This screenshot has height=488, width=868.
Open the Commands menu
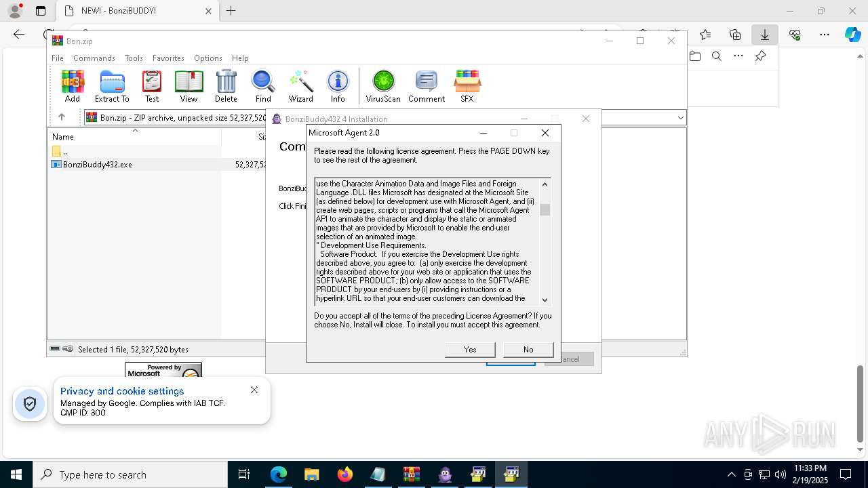coord(94,58)
